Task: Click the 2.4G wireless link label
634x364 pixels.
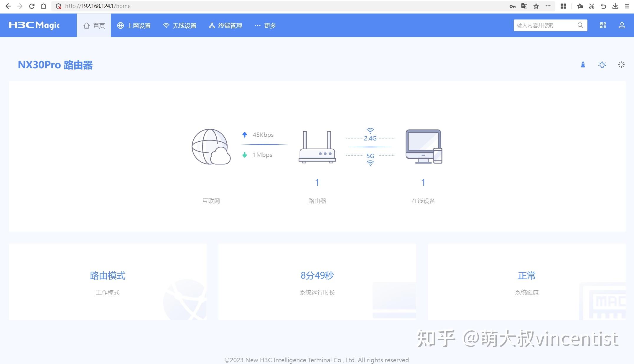Action: pos(370,138)
